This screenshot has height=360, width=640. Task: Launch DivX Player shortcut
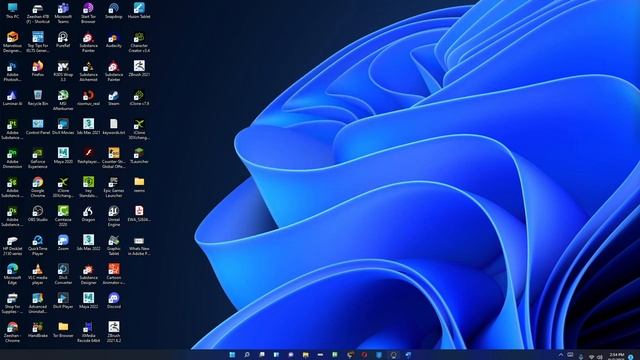point(63,301)
